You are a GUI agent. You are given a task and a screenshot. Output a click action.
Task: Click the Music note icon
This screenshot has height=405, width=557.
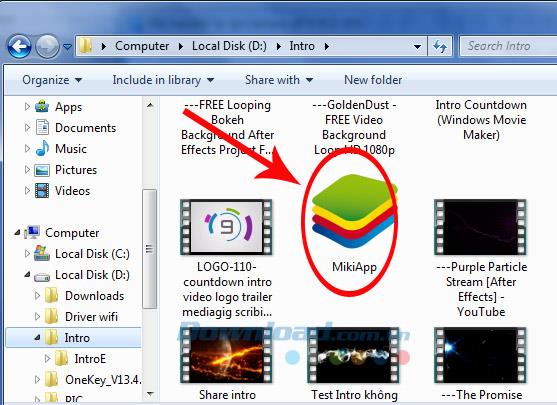42,148
